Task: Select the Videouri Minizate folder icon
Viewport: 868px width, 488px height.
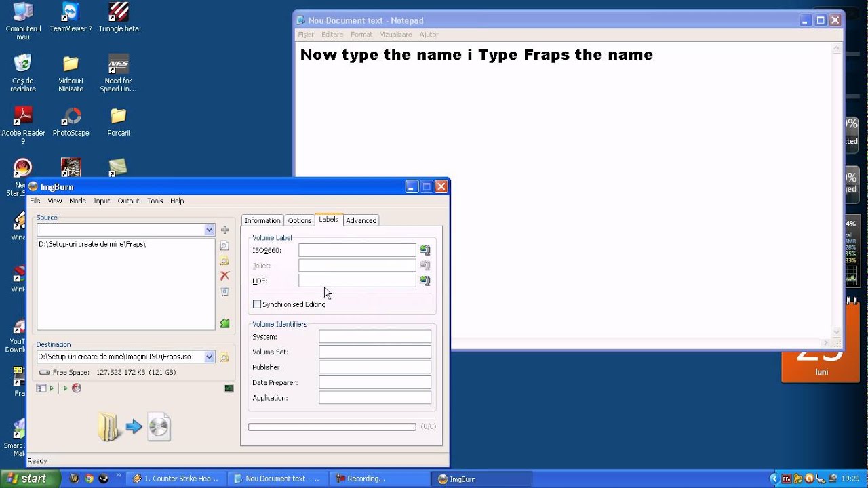Action: (71, 73)
